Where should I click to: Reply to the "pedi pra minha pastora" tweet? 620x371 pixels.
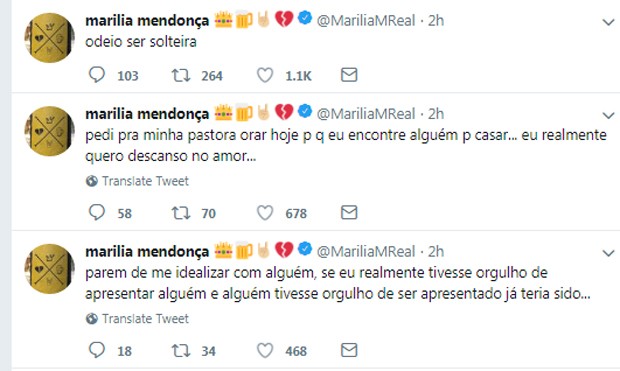[x=96, y=212]
